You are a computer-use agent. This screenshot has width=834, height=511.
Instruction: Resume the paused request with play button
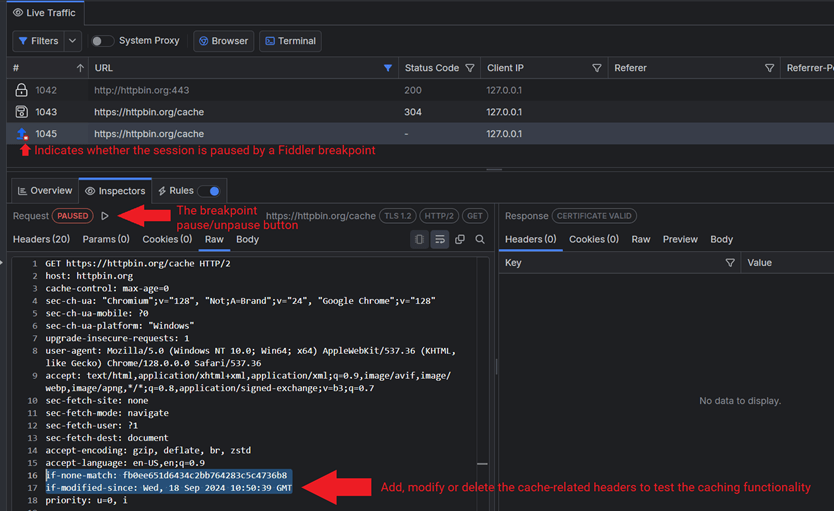tap(105, 216)
